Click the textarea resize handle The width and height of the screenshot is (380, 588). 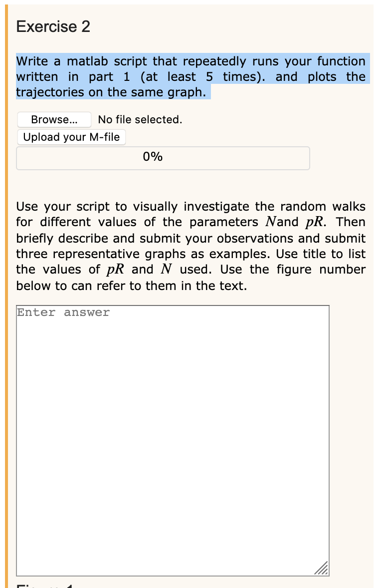[323, 568]
